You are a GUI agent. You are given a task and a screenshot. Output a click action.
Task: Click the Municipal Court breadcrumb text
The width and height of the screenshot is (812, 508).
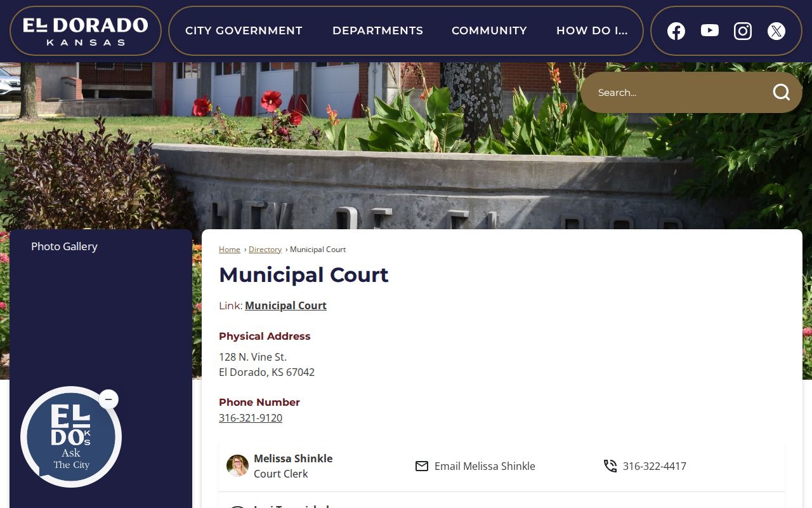pos(318,250)
